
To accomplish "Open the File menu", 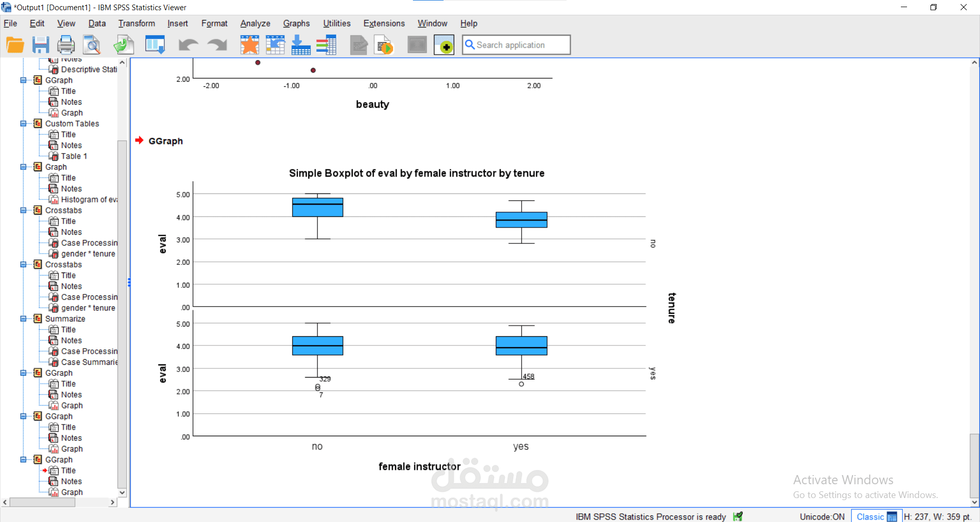I will tap(10, 23).
